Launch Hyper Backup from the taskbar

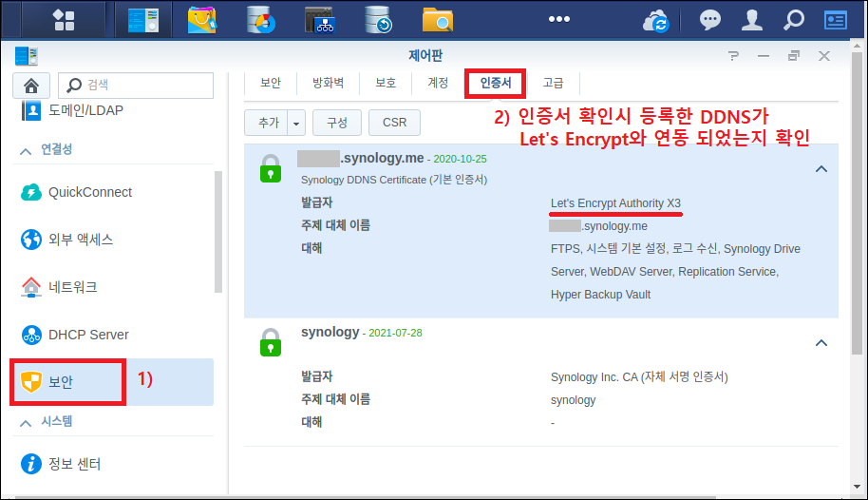[x=379, y=20]
